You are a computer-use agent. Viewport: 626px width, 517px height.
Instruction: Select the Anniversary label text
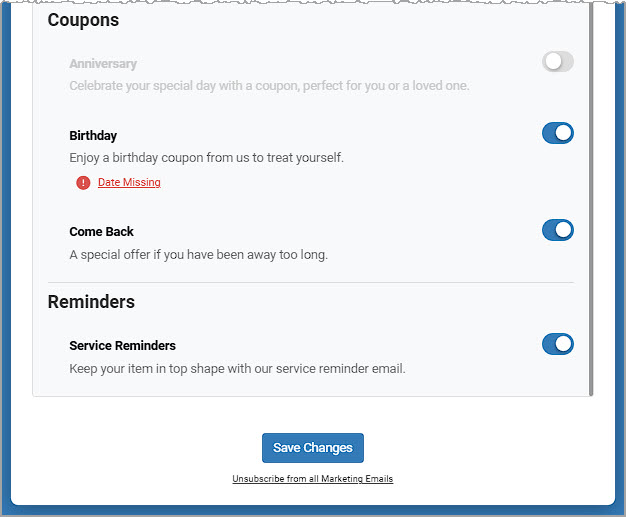[103, 64]
